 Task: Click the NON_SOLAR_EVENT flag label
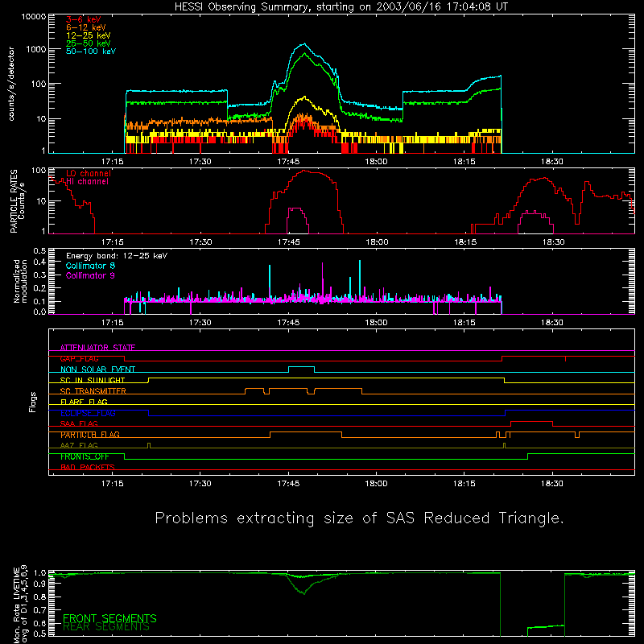coord(97,369)
